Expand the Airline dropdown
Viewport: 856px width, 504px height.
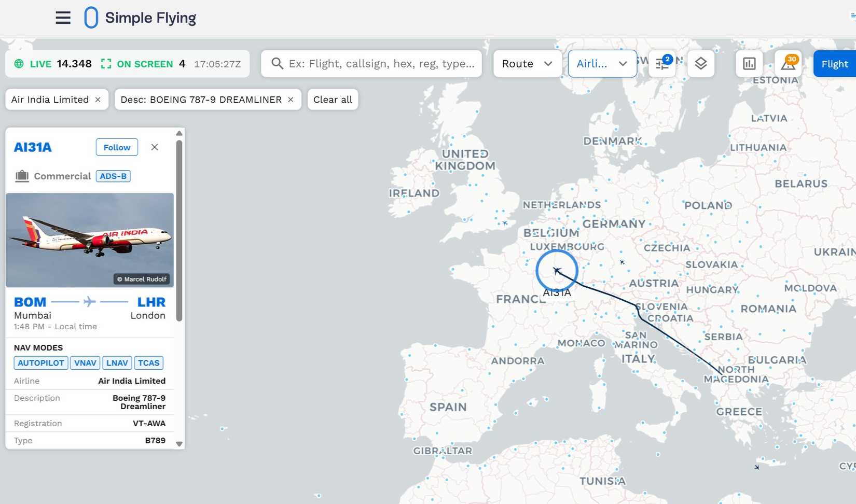coord(602,64)
